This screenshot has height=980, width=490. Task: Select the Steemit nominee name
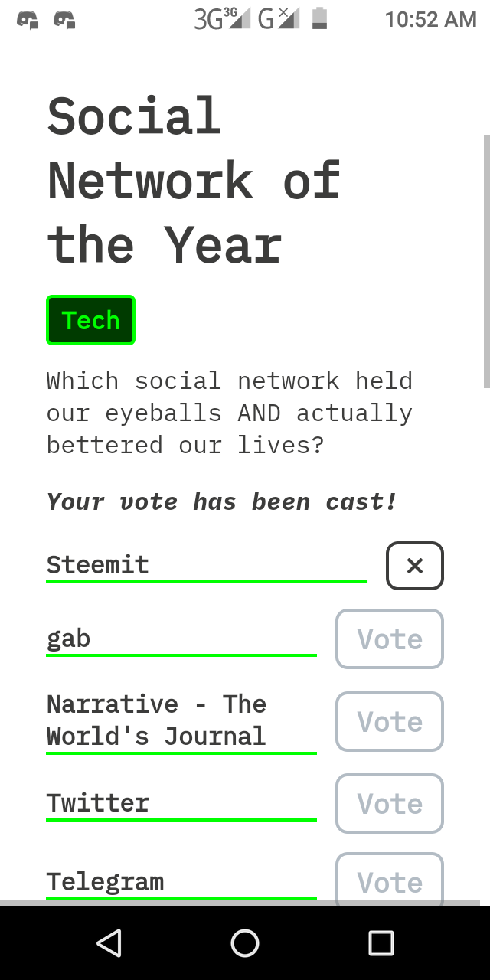[x=98, y=565]
